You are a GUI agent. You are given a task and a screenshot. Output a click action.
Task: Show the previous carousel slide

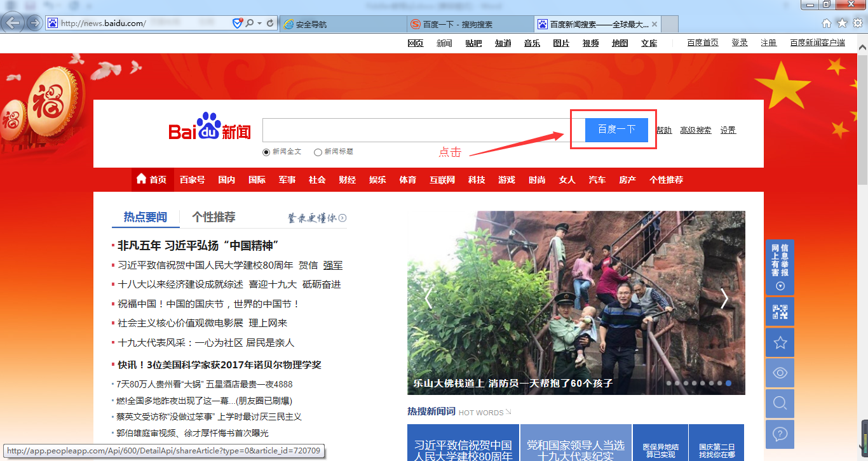tap(428, 298)
